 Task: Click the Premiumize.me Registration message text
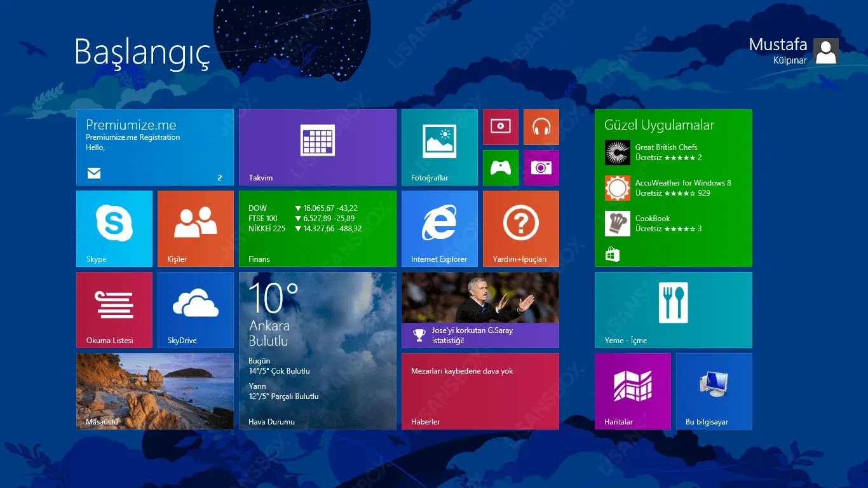pos(133,137)
